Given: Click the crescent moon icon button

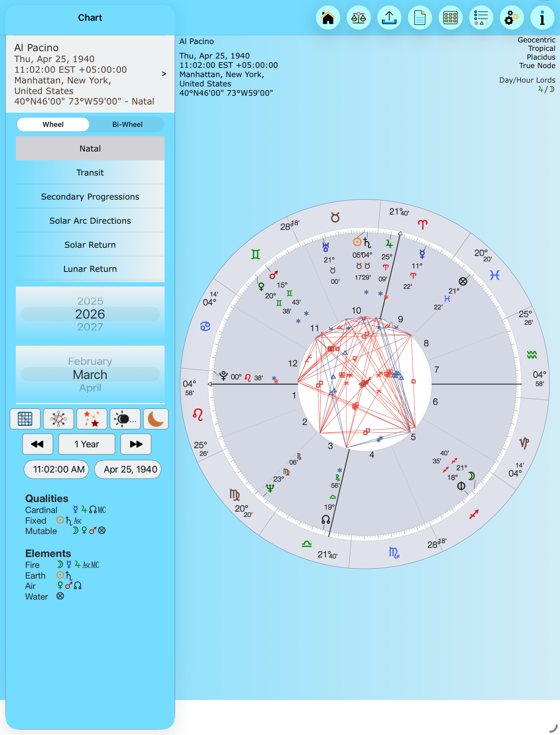Looking at the screenshot, I should (x=155, y=419).
